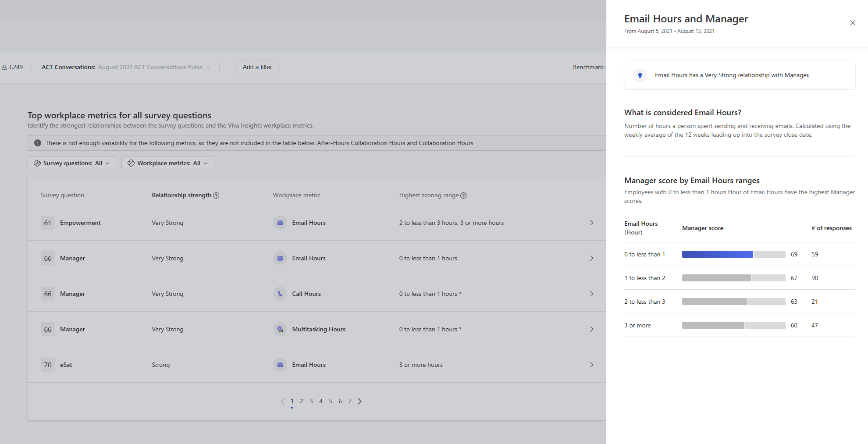
Task: Click the lightbulb insight icon in the panel
Action: (640, 75)
